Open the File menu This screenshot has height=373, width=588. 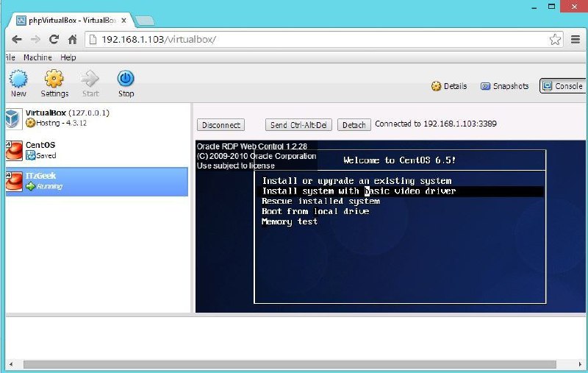[10, 57]
